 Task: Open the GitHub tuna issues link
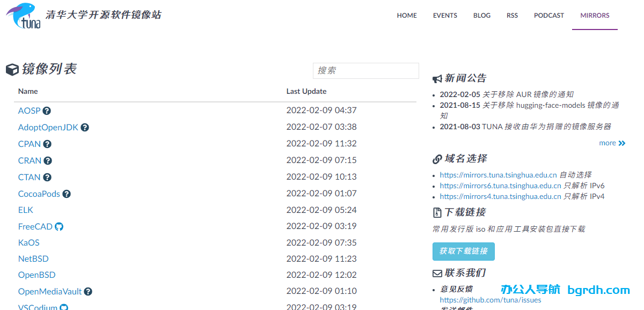point(491,300)
